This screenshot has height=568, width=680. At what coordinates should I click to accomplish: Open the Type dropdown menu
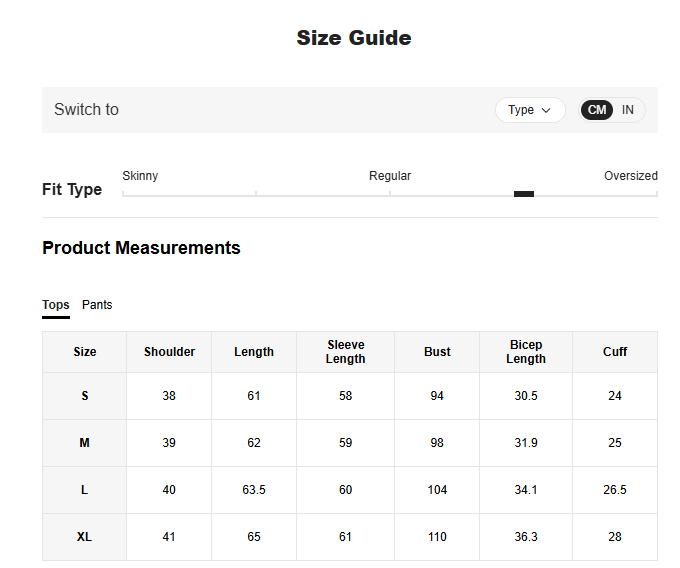[529, 110]
